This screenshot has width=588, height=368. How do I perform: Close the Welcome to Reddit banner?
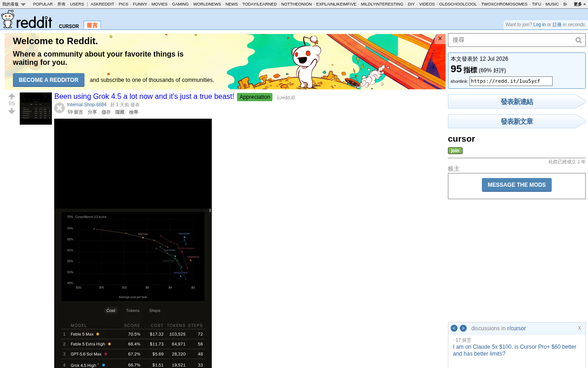point(440,39)
